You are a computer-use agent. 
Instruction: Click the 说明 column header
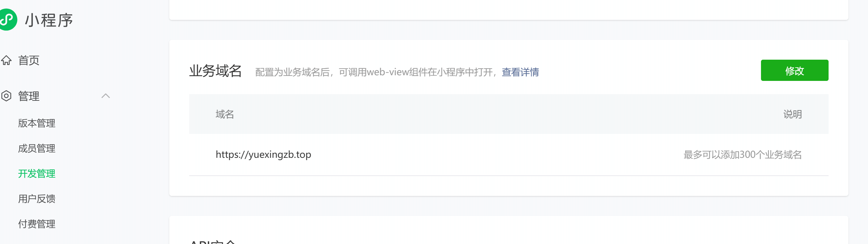click(792, 114)
